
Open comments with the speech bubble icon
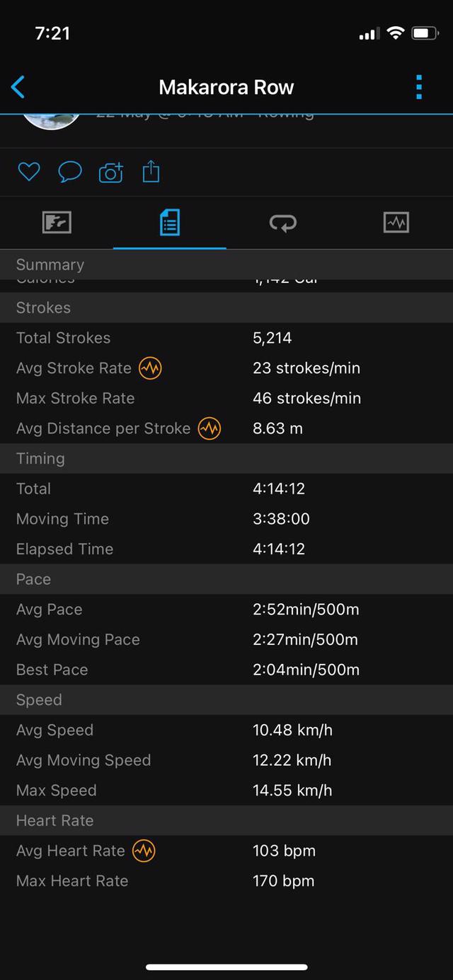click(x=69, y=172)
